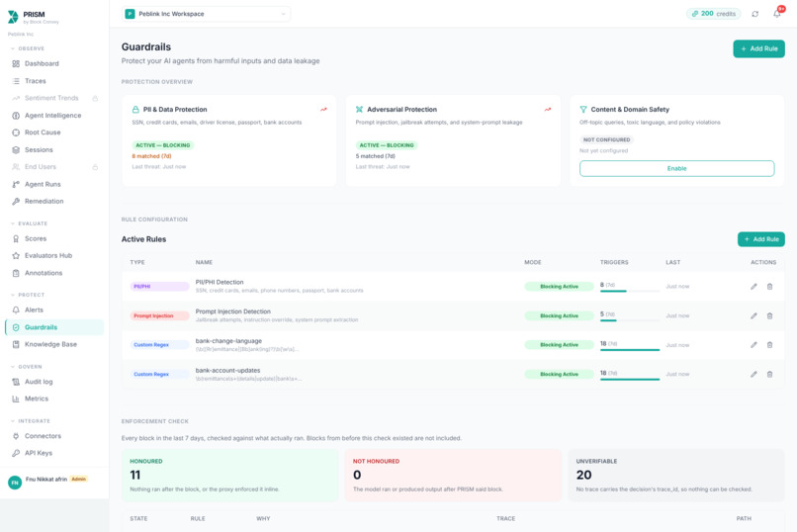Click the PRISM logo icon
The height and width of the screenshot is (532, 797).
tap(13, 17)
